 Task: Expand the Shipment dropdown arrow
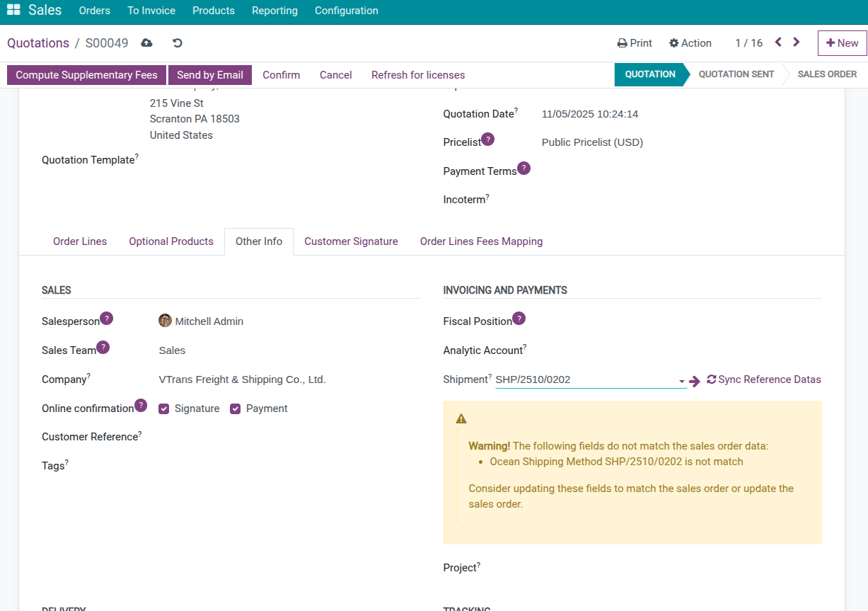click(682, 381)
